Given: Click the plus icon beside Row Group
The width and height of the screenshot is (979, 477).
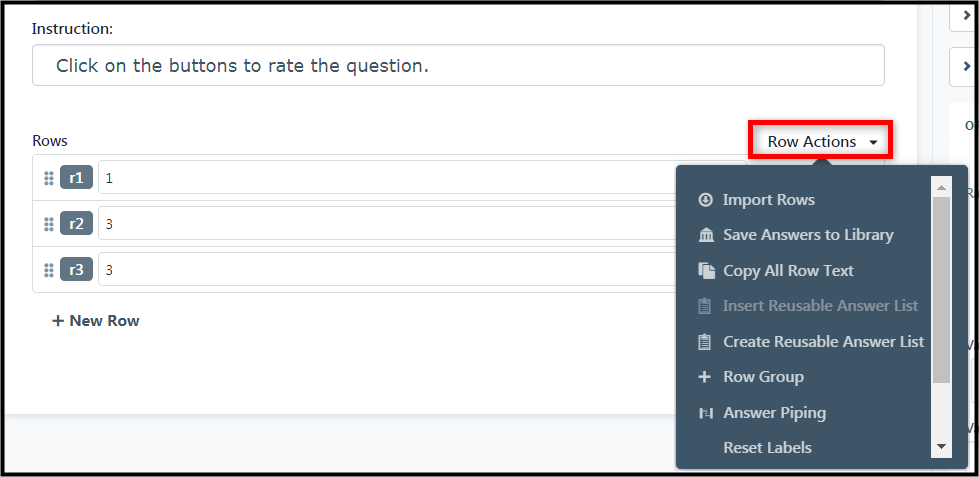Looking at the screenshot, I should click(x=704, y=377).
